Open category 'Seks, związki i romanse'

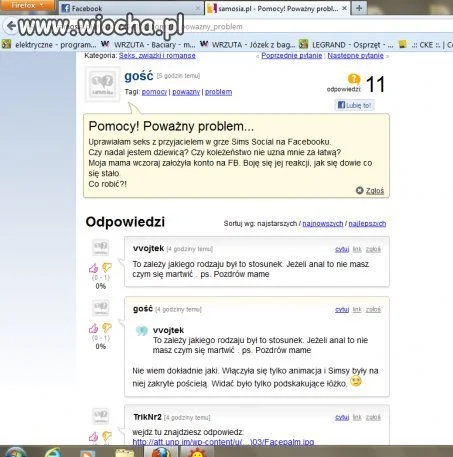[x=157, y=55]
